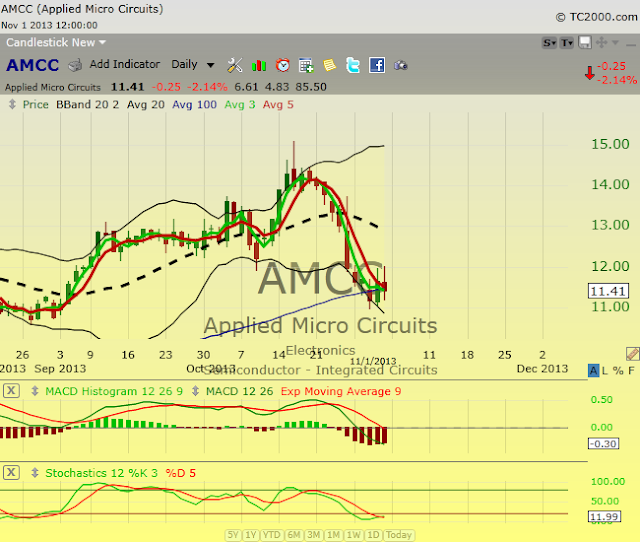This screenshot has height=542, width=640.
Task: Click the camera snapshot icon
Action: tap(401, 65)
